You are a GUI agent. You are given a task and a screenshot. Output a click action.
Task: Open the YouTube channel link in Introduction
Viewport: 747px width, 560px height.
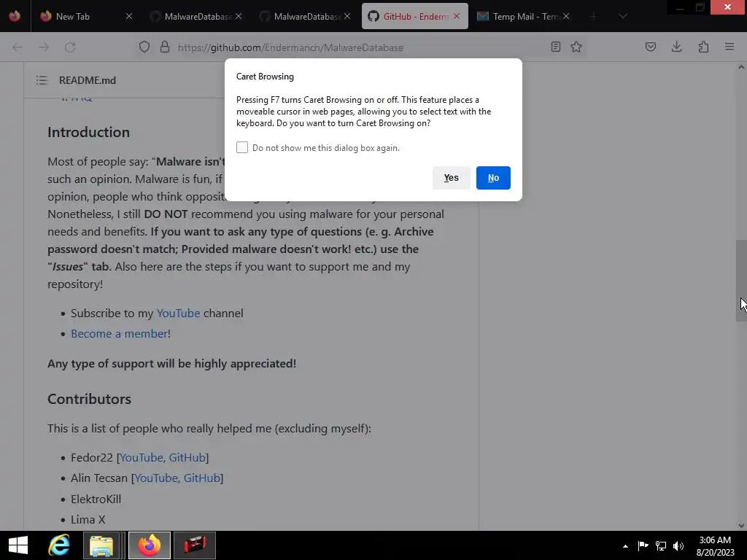178,313
